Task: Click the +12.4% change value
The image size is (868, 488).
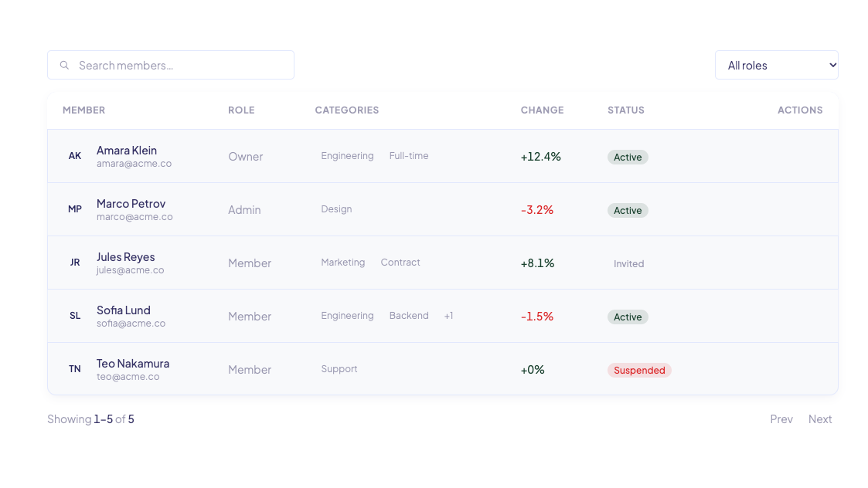Action: [x=541, y=157]
